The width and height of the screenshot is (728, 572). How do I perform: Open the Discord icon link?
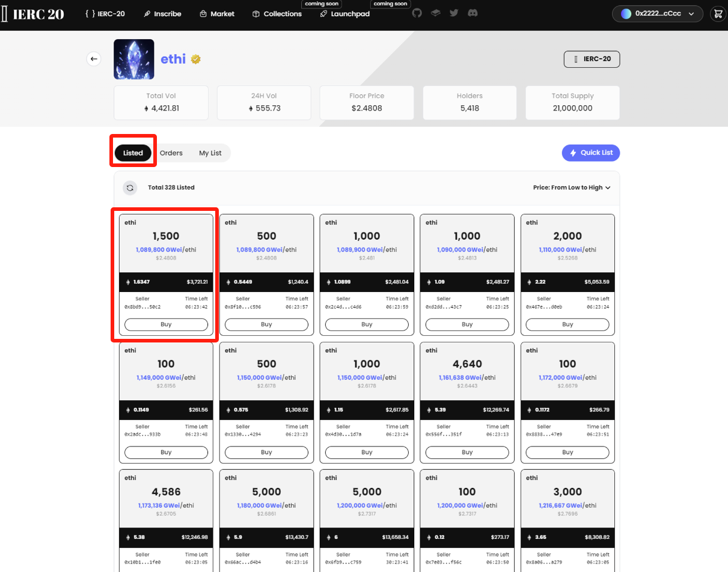pyautogui.click(x=473, y=13)
